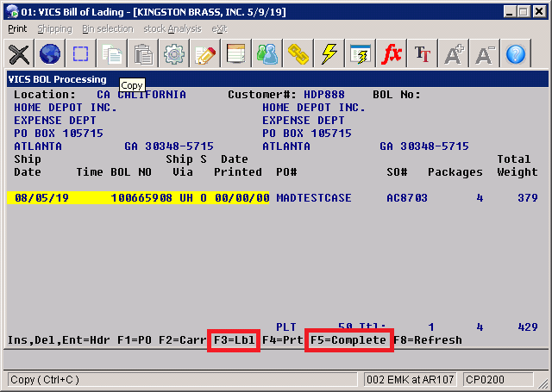The height and width of the screenshot is (392, 552).
Task: Click the Copy toolbar icon
Action: click(112, 54)
